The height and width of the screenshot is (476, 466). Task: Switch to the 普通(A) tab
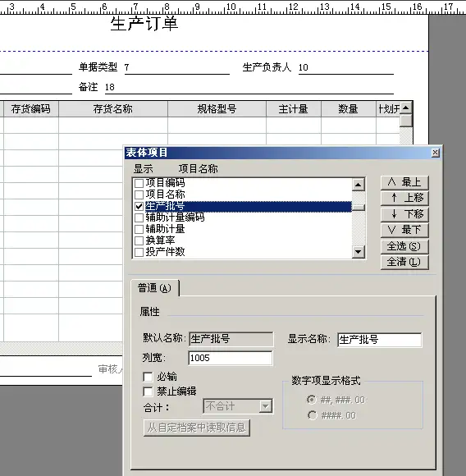tap(155, 288)
